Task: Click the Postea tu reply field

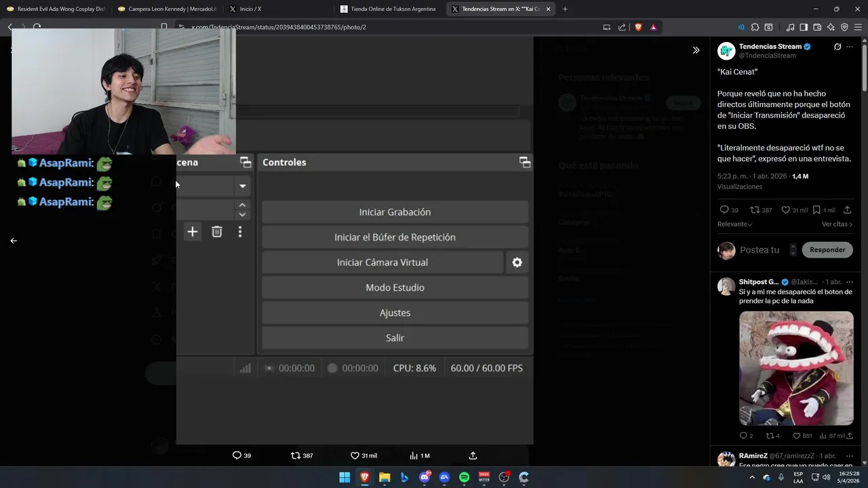Action: [x=759, y=250]
